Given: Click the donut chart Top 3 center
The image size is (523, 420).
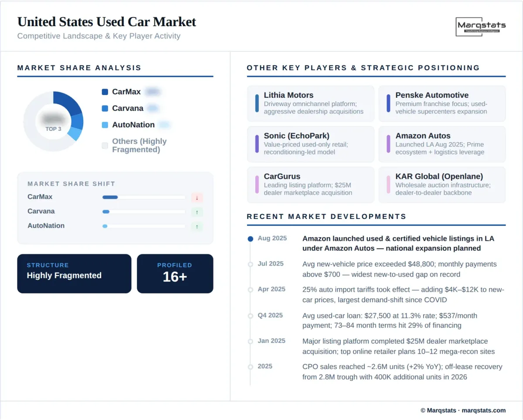Looking at the screenshot, I should pos(53,122).
